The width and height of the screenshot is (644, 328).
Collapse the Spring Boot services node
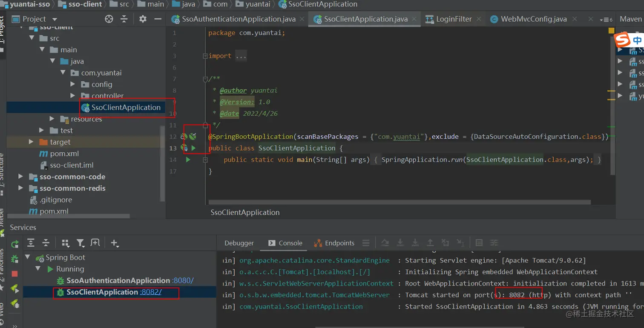click(x=29, y=257)
